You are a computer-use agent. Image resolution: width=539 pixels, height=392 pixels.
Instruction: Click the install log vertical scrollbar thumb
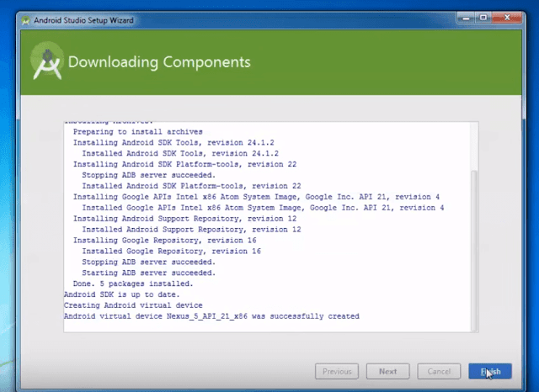[474, 250]
